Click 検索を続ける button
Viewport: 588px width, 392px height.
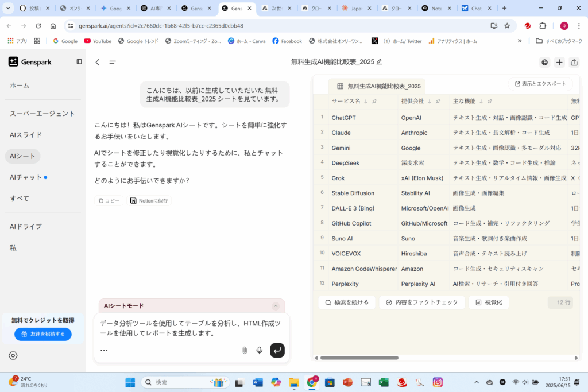[x=347, y=302]
